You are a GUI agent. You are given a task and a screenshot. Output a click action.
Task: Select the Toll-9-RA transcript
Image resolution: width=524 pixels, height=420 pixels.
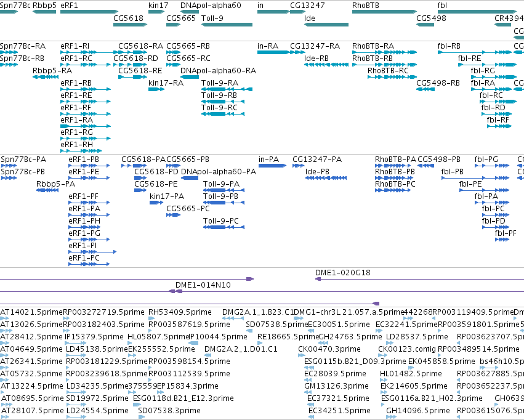227,89
